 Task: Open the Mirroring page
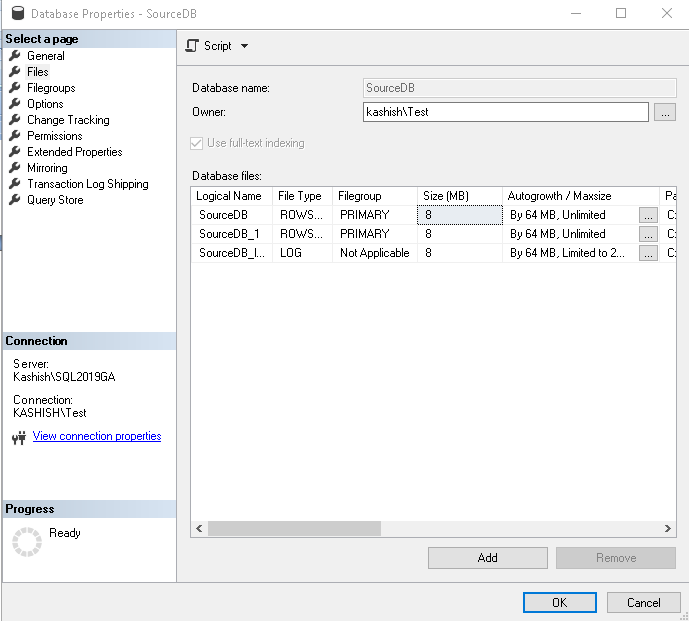point(47,168)
